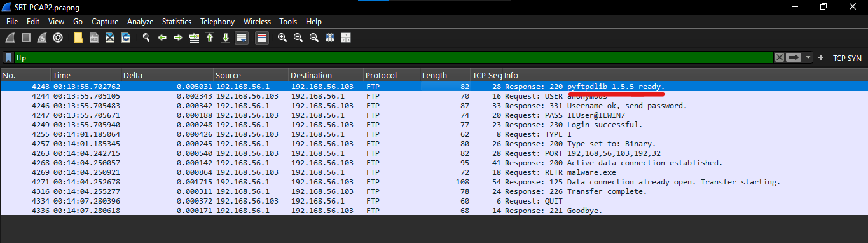Select packet 4255 Request TYPE I row

434,134
